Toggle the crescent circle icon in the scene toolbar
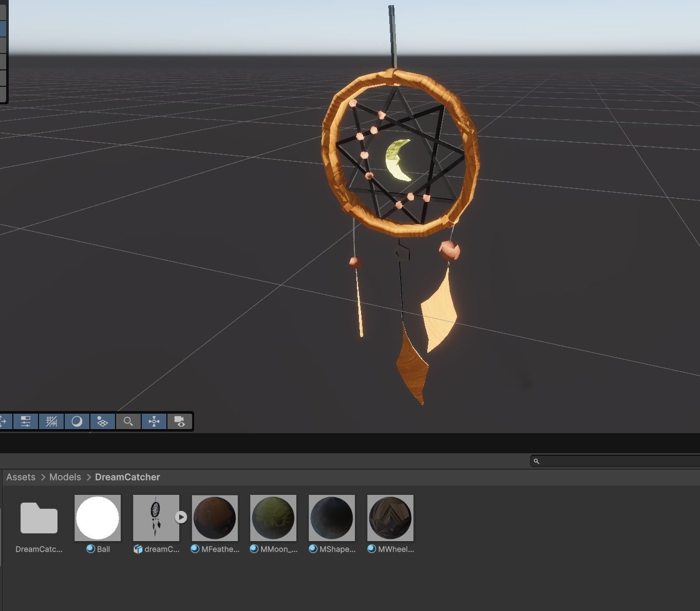The image size is (700, 611). pos(77,422)
